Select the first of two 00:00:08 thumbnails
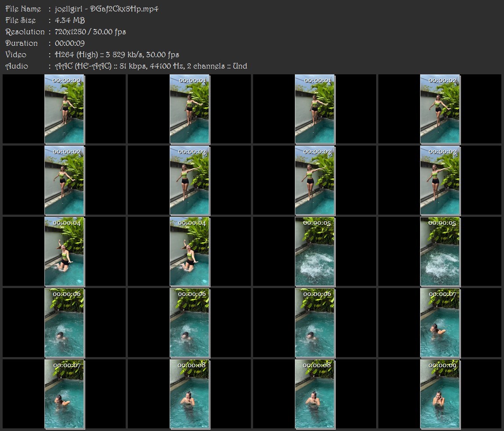504x431 pixels. [190, 394]
